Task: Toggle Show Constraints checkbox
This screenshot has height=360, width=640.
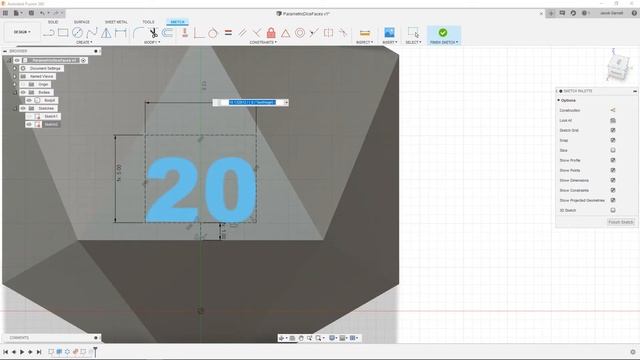Action: pos(613,190)
